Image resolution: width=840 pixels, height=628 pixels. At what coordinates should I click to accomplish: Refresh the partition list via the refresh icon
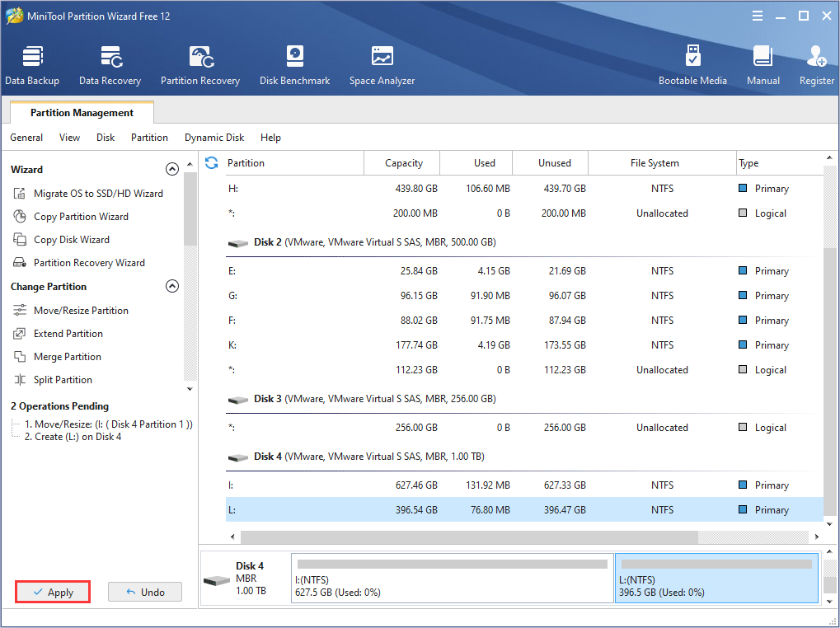[212, 162]
